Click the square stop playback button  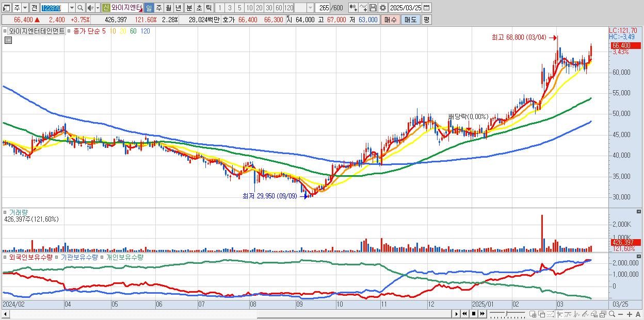click(473, 314)
